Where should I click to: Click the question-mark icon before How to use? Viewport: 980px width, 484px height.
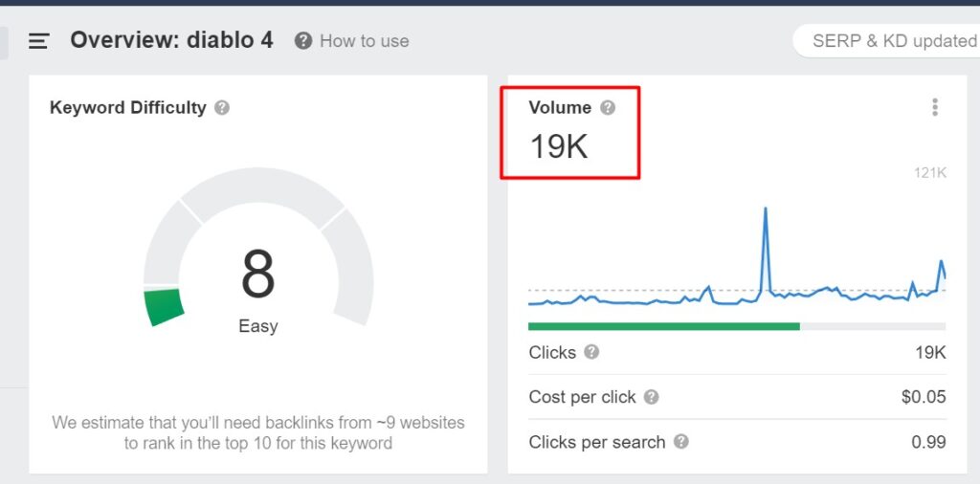303,41
